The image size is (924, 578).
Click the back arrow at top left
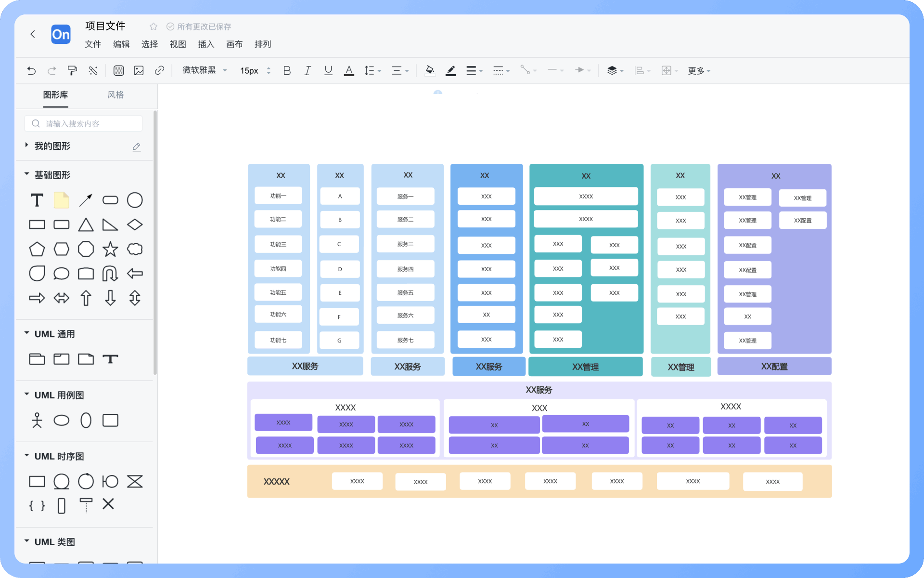(x=33, y=34)
